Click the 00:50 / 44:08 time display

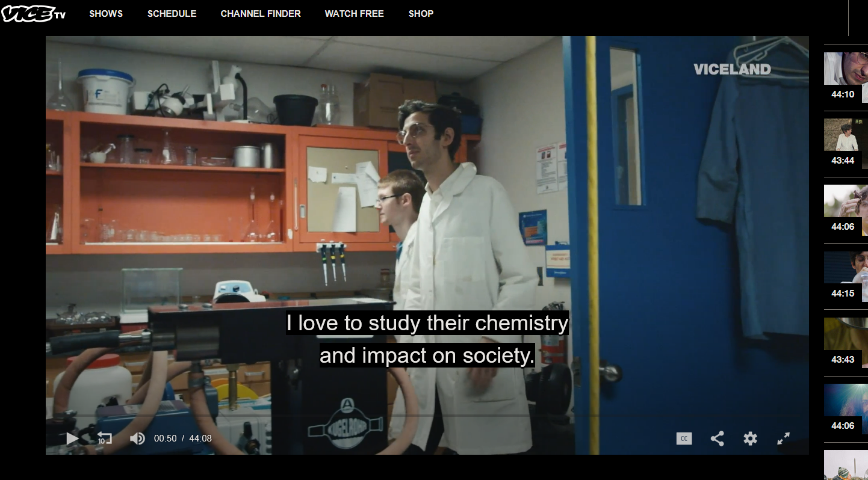pyautogui.click(x=183, y=438)
